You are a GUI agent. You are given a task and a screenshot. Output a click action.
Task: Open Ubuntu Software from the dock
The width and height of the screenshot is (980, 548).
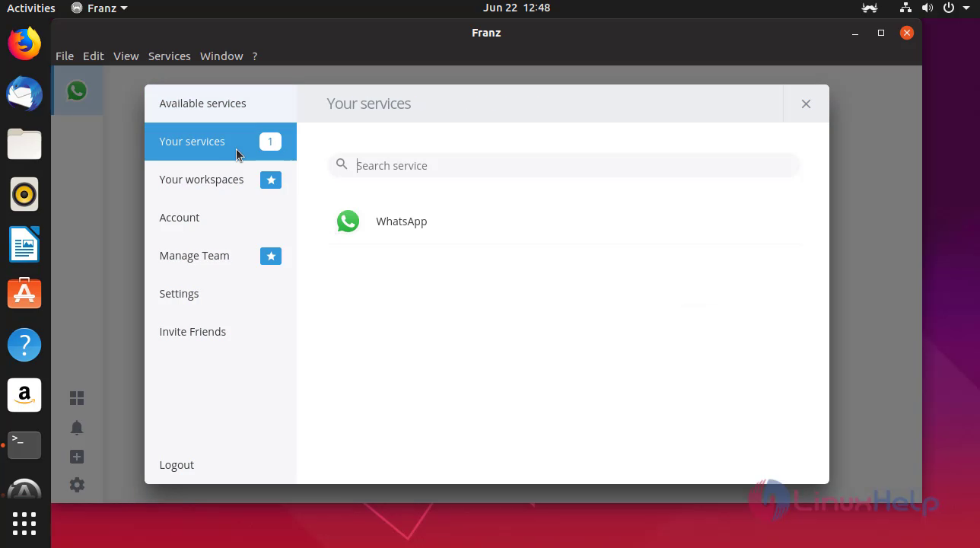point(24,295)
